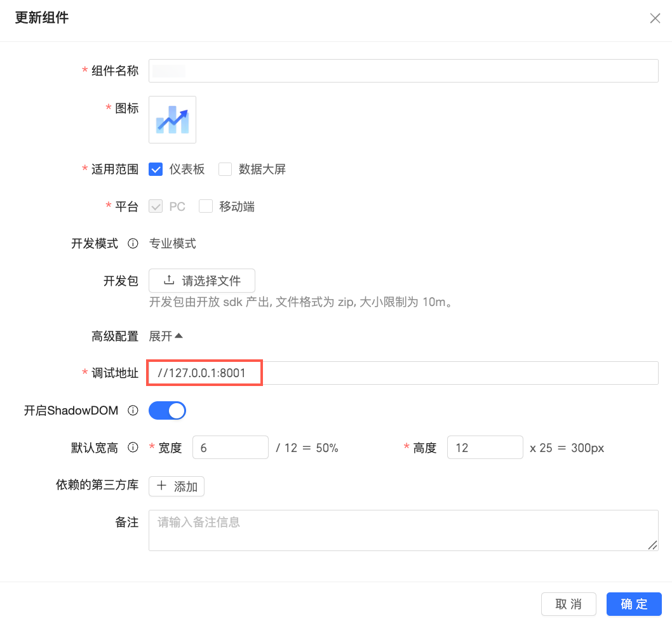The image size is (672, 626).
Task: Click the chart icon thumbnail
Action: click(x=172, y=119)
